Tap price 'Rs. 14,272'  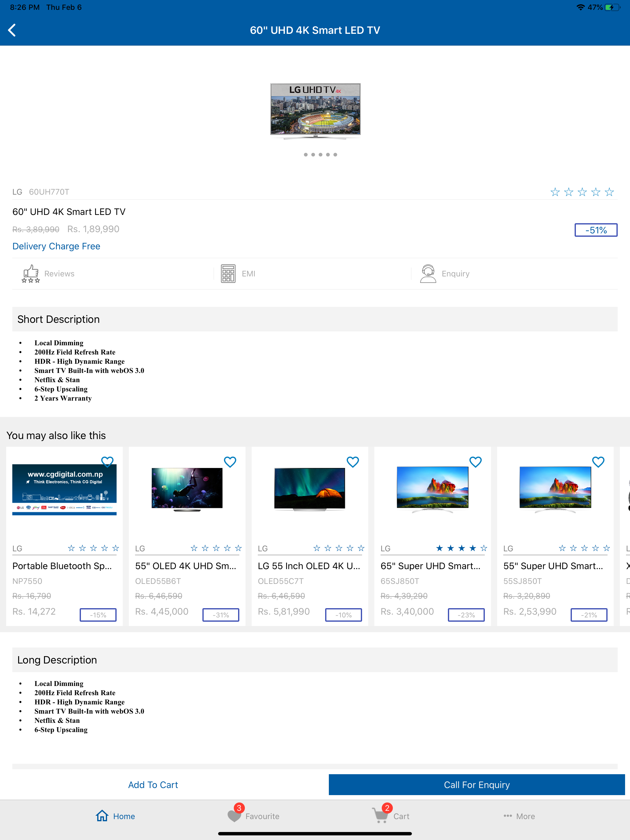(x=34, y=611)
